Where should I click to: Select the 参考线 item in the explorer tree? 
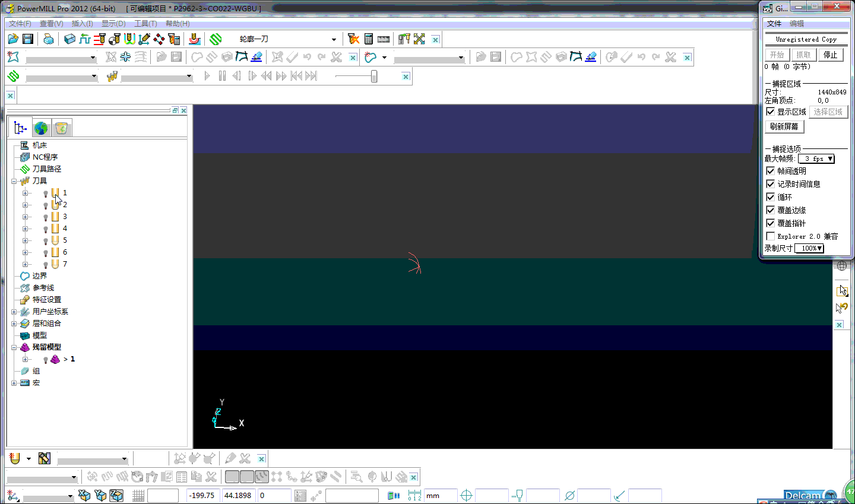[43, 288]
